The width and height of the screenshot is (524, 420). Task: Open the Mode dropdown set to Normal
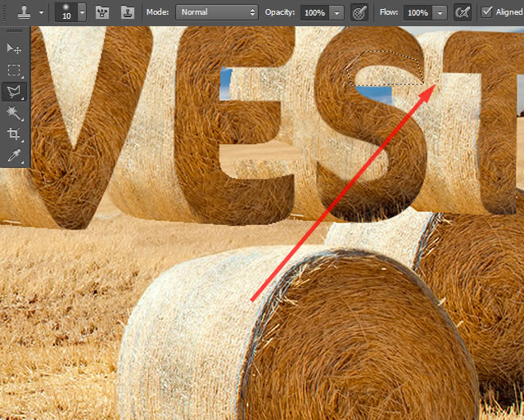tap(217, 12)
